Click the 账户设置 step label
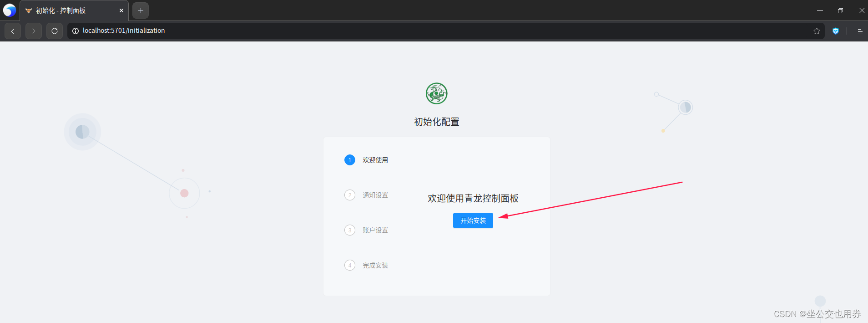Viewport: 868px width, 323px height. [375, 230]
